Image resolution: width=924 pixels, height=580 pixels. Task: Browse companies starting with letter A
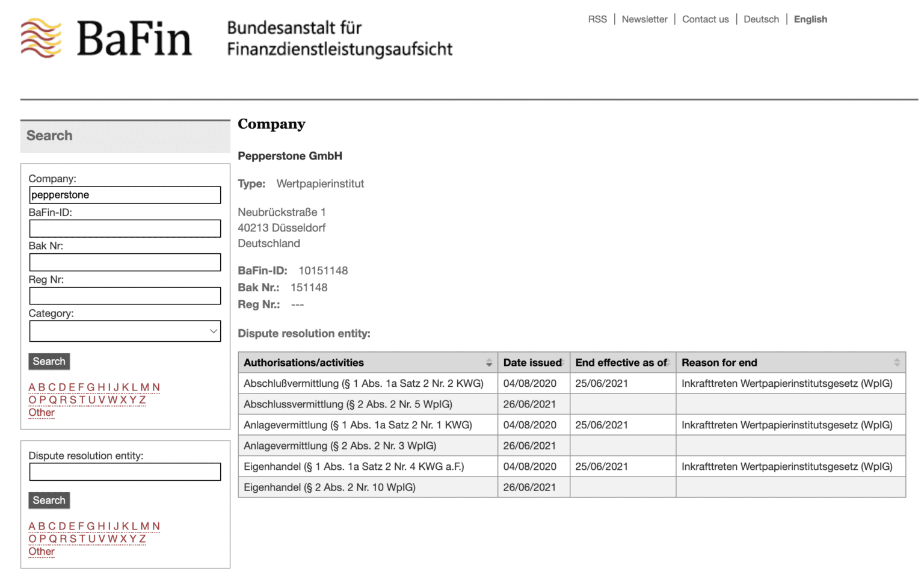pos(31,387)
